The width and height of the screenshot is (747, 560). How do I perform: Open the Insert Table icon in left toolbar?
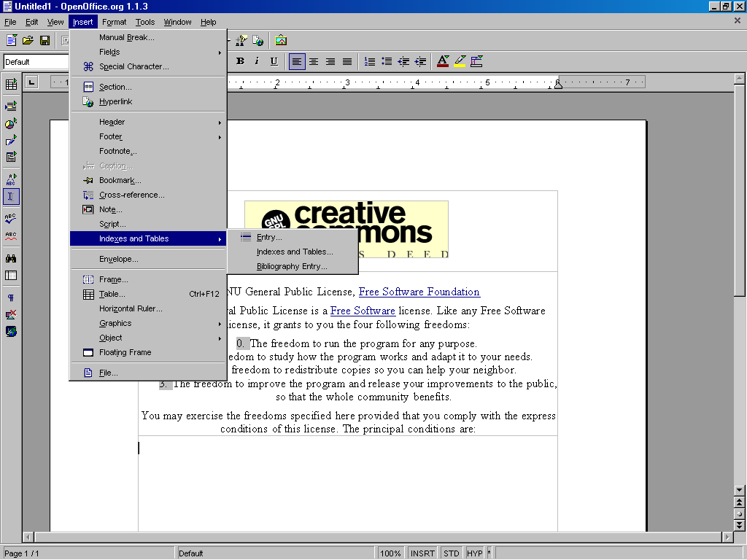pyautogui.click(x=11, y=85)
